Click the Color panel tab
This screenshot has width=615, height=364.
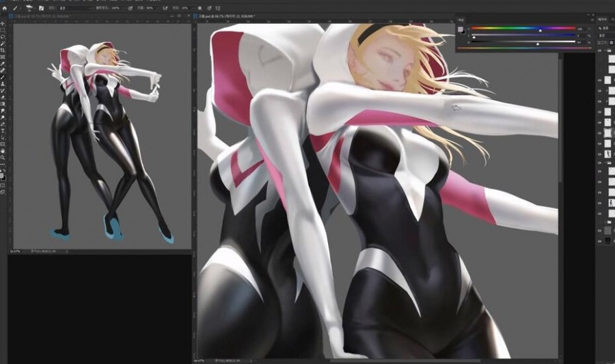[x=461, y=20]
